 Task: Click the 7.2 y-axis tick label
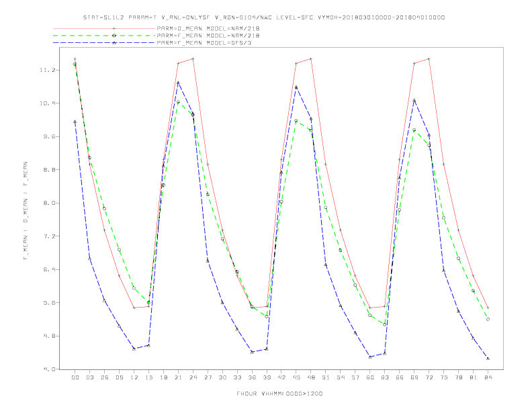pos(48,236)
